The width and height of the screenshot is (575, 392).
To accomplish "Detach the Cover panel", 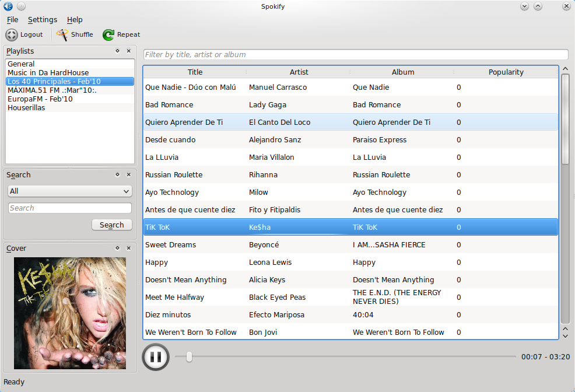I will tap(117, 248).
